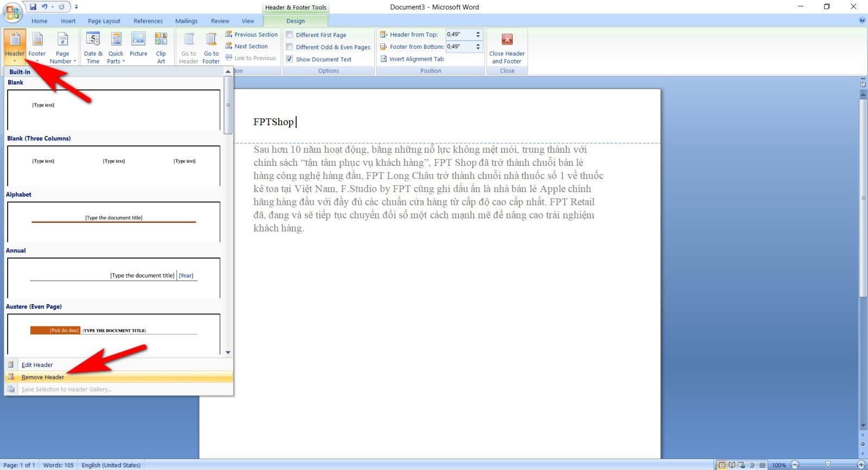Zoom out with minus button

coord(795,465)
